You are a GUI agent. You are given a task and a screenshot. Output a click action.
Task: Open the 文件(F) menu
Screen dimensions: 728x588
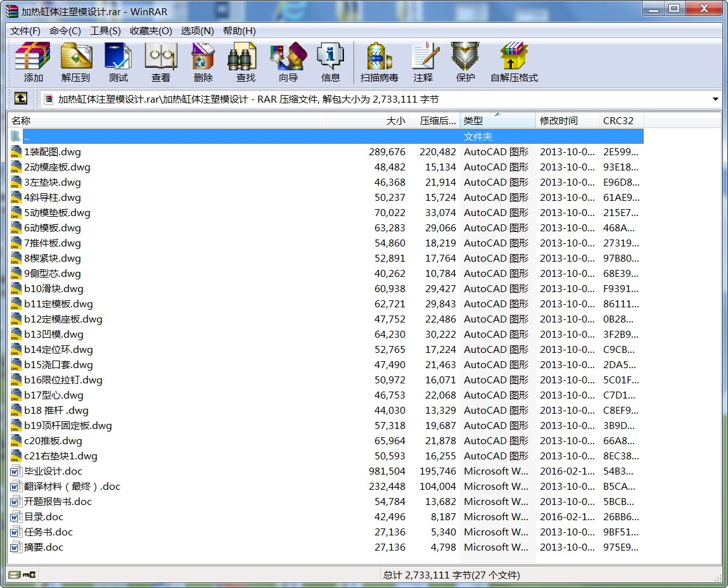point(25,31)
